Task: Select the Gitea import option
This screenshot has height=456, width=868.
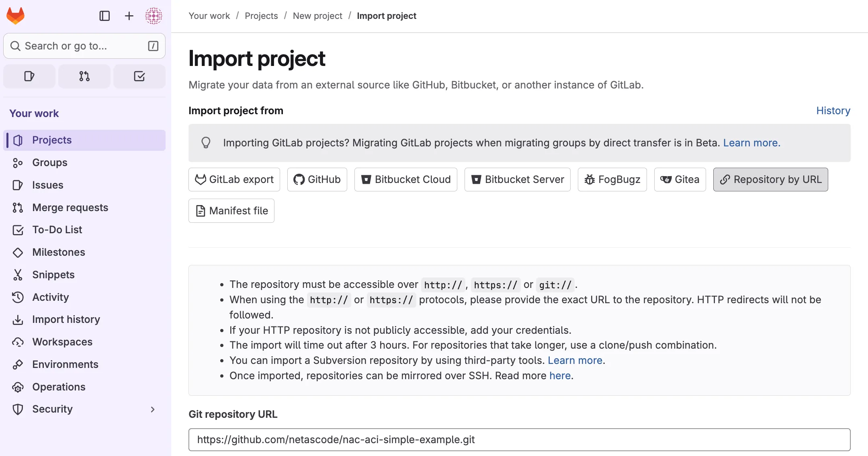Action: (x=680, y=179)
